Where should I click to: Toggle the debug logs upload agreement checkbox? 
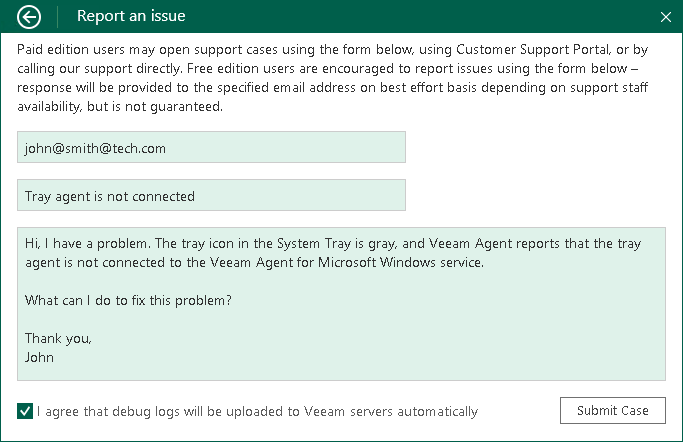coord(25,411)
